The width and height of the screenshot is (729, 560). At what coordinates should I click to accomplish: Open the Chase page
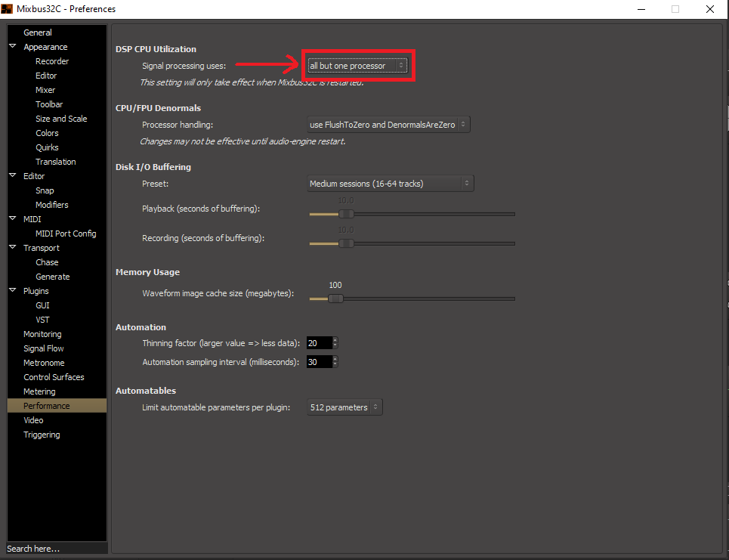point(47,262)
